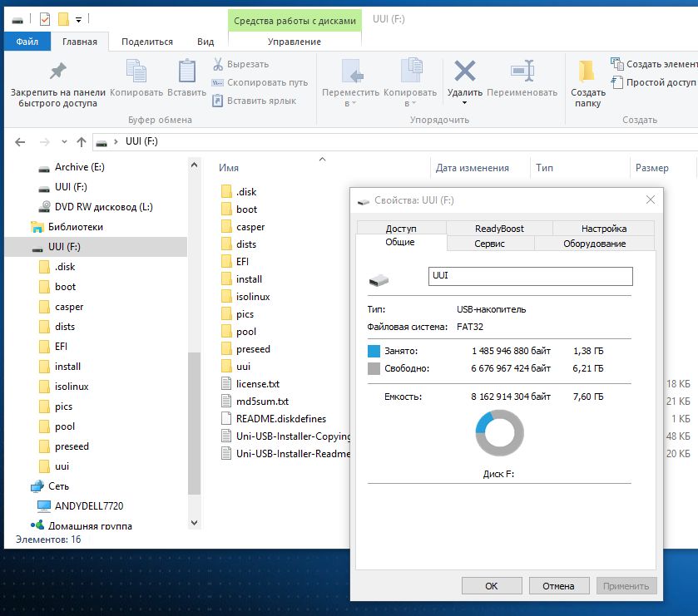Open the Вид ribbon tab
This screenshot has width=698, height=616.
point(205,42)
